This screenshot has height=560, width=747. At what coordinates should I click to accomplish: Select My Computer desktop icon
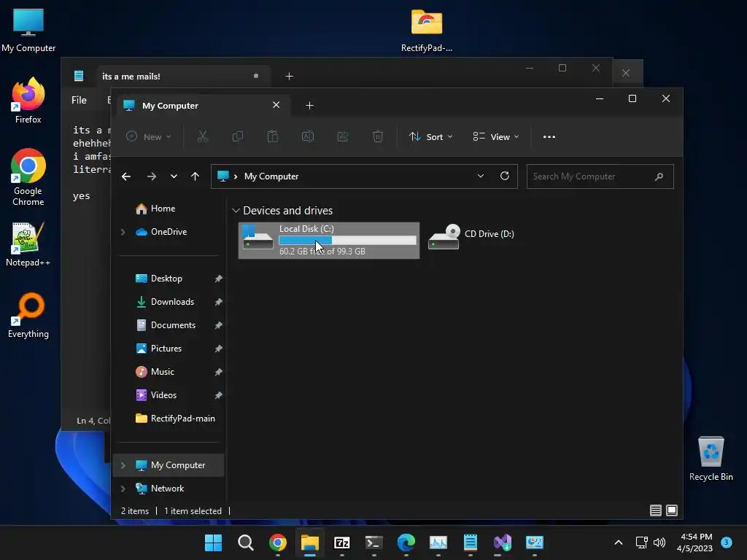click(x=28, y=30)
